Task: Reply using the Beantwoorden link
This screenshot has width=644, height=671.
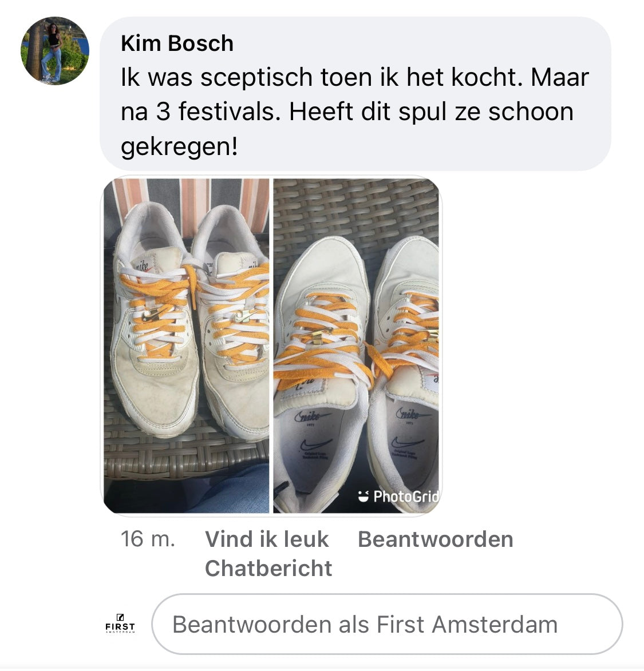Action: (x=436, y=539)
